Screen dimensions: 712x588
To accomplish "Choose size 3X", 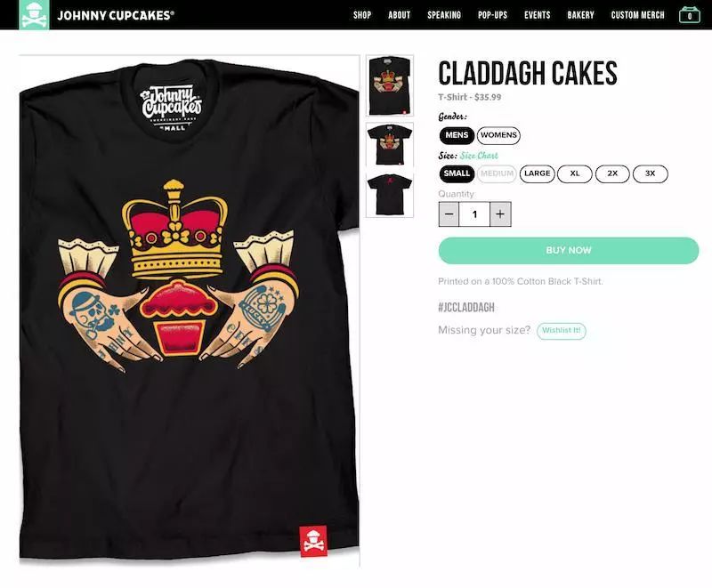I will 651,173.
